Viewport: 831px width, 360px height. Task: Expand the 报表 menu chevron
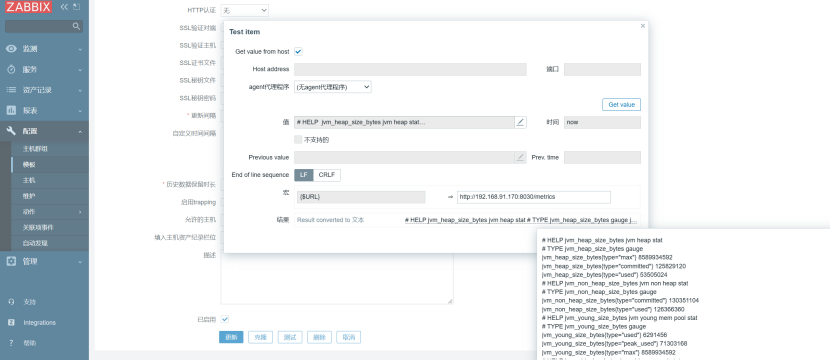click(80, 111)
